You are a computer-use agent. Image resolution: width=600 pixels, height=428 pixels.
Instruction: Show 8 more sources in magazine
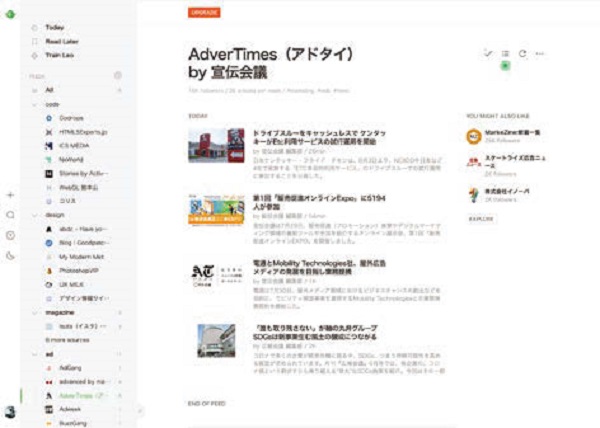[67, 340]
